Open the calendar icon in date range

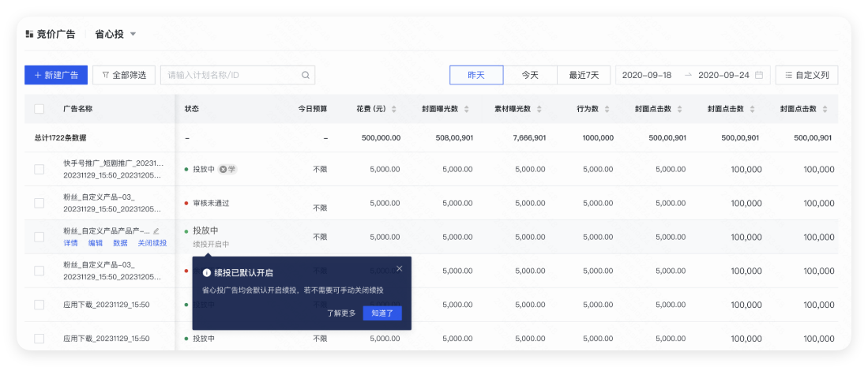coord(759,75)
